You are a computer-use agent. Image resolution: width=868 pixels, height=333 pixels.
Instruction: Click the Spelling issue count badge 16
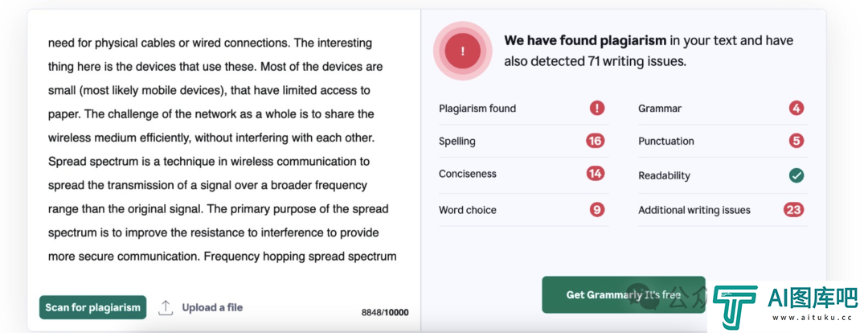[595, 141]
